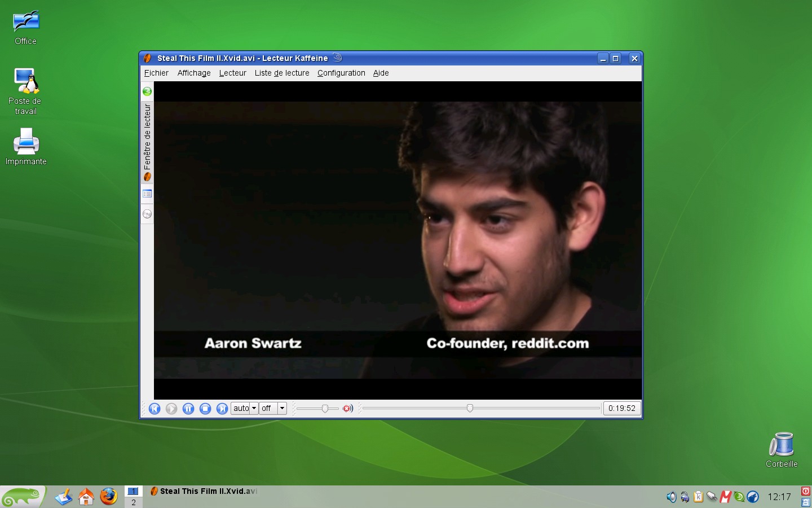Open the Lecteur menu
The image size is (812, 508).
pos(233,73)
